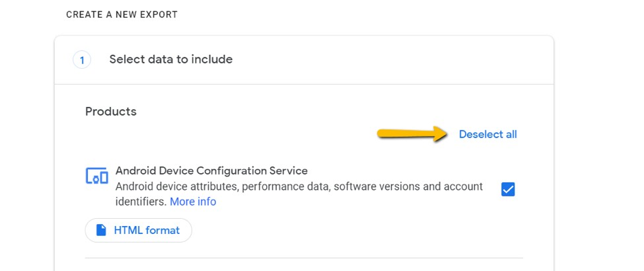
Task: Open the More info link
Action: 193,202
